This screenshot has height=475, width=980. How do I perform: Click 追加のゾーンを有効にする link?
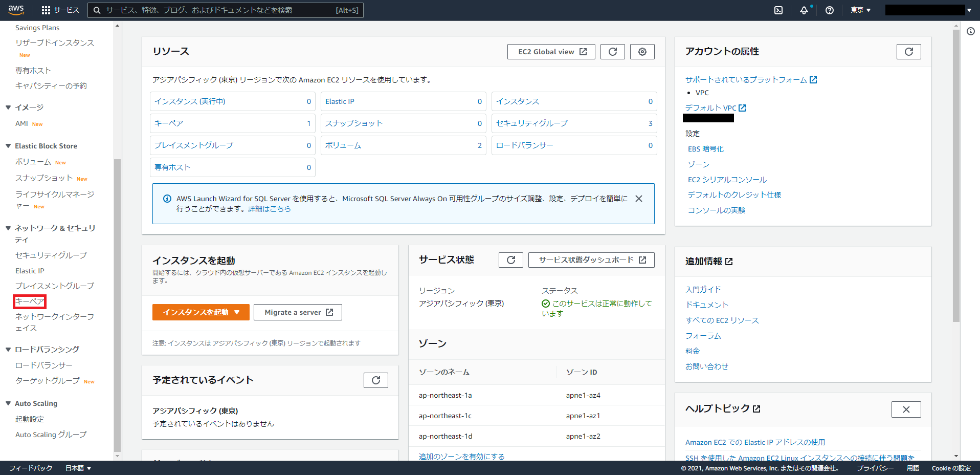(x=462, y=456)
